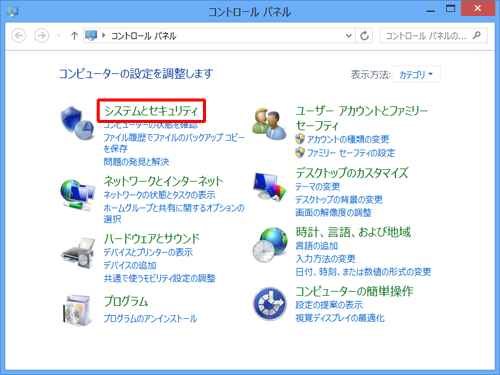
Task: Open 時計、言語、および地域 category
Action: (353, 232)
